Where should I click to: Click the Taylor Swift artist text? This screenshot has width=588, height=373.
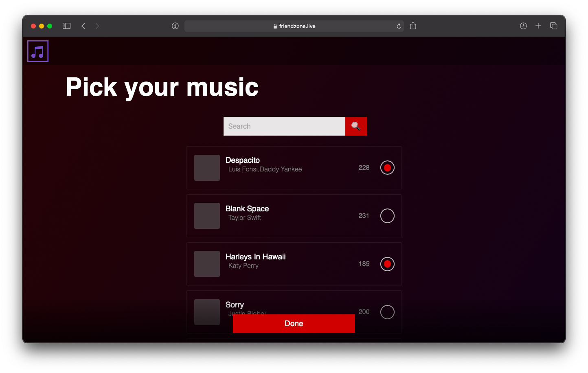245,217
